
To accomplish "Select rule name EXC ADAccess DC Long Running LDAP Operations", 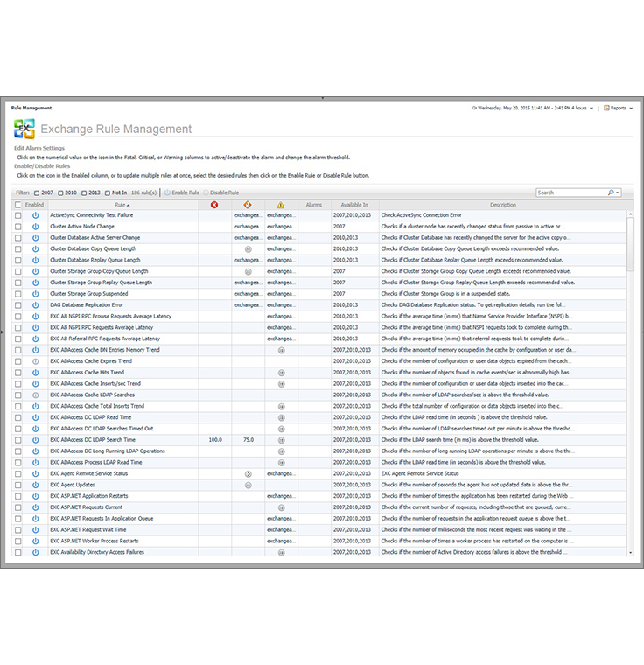I will (108, 451).
